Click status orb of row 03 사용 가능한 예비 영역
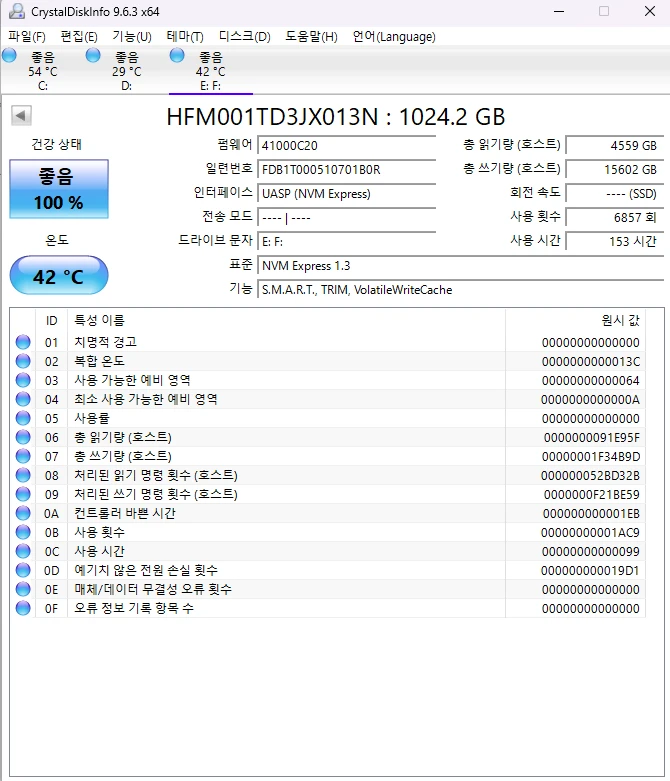Viewport: 670px width, 781px height. coord(23,380)
